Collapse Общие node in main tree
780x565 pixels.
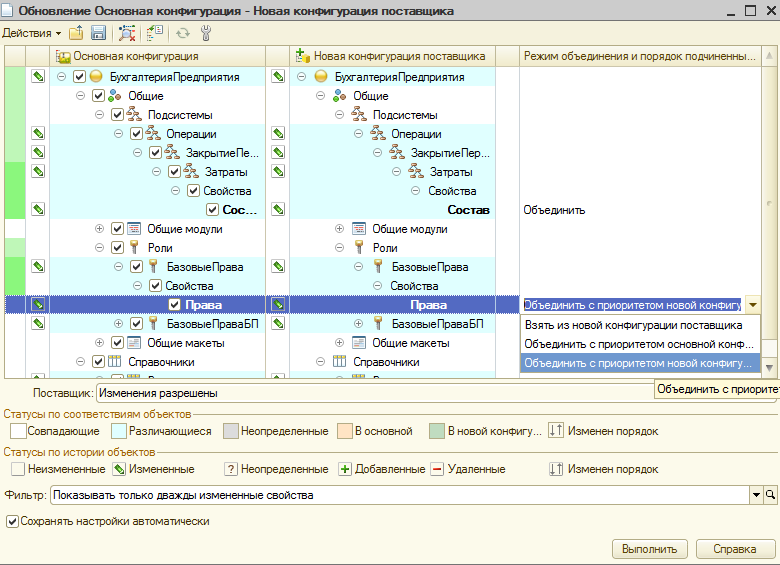[81, 95]
